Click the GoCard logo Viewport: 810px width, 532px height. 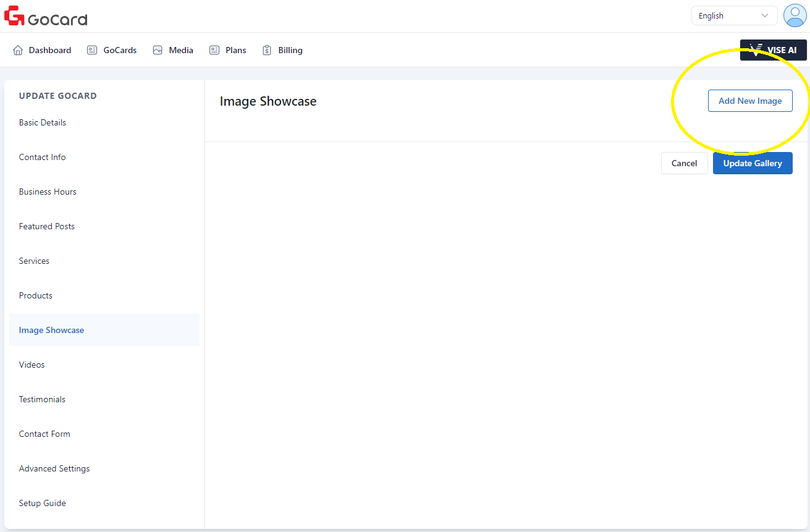coord(46,16)
